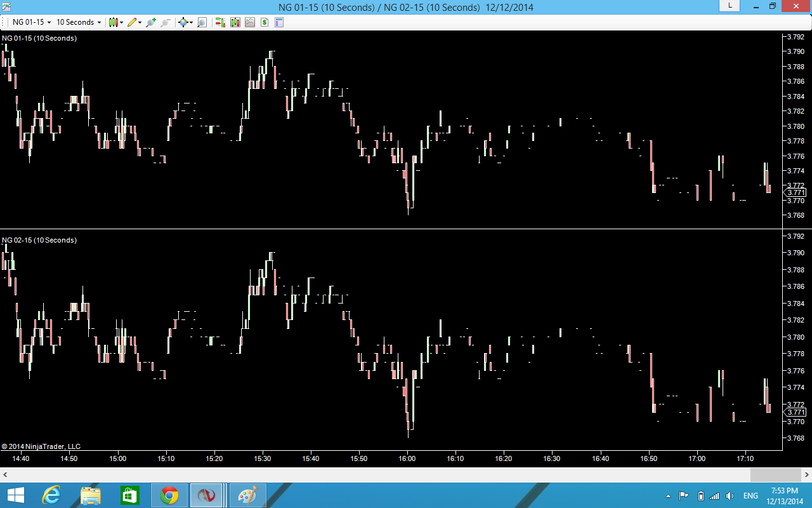Click the 16:00 time axis label
Image resolution: width=812 pixels, height=508 pixels.
(x=407, y=458)
